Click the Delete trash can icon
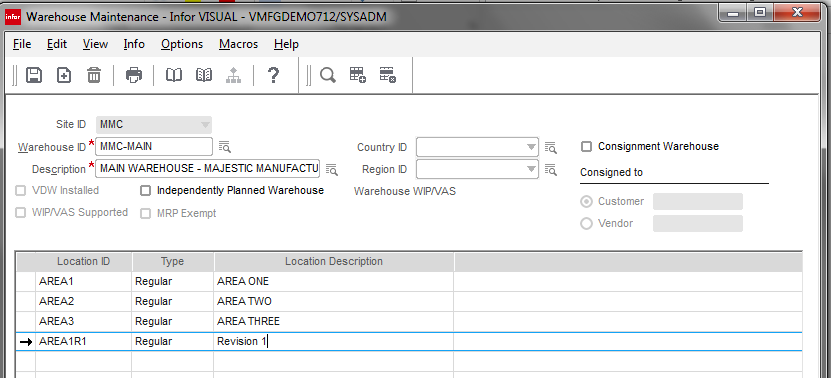The width and height of the screenshot is (831, 378). (x=94, y=75)
